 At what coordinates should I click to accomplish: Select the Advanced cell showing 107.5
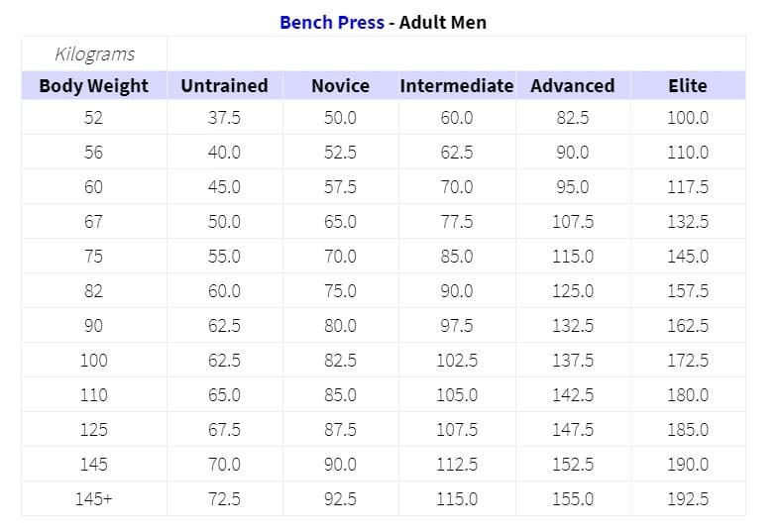(x=573, y=221)
